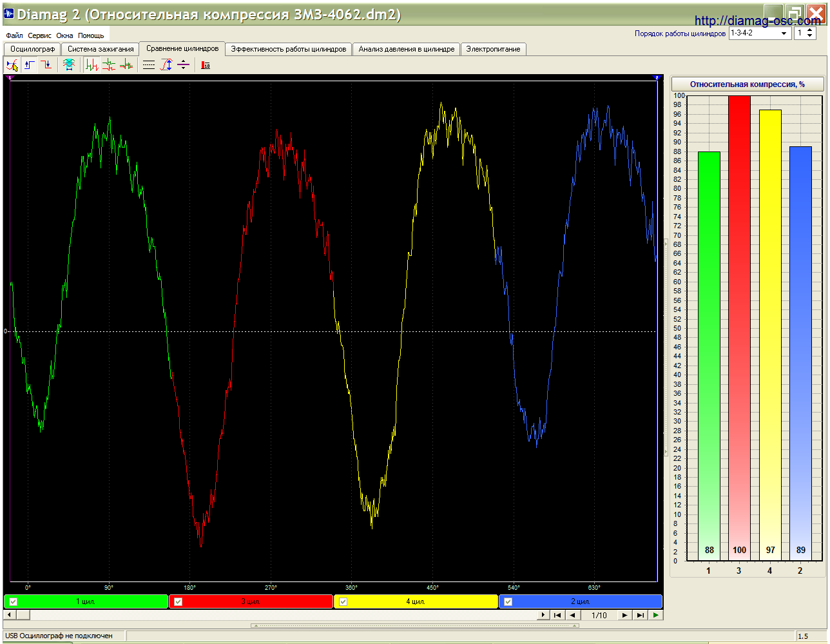Screen dimensions: 830x644
Task: Click the purple zero-line shift icon
Action: (x=184, y=65)
